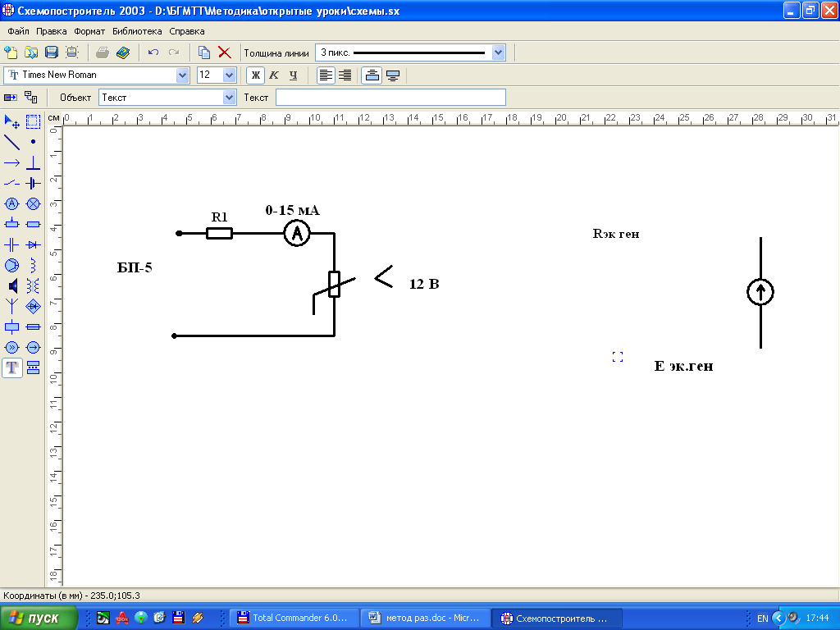Image resolution: width=840 pixels, height=630 pixels.
Task: Select the arrow line tool
Action: (x=11, y=163)
